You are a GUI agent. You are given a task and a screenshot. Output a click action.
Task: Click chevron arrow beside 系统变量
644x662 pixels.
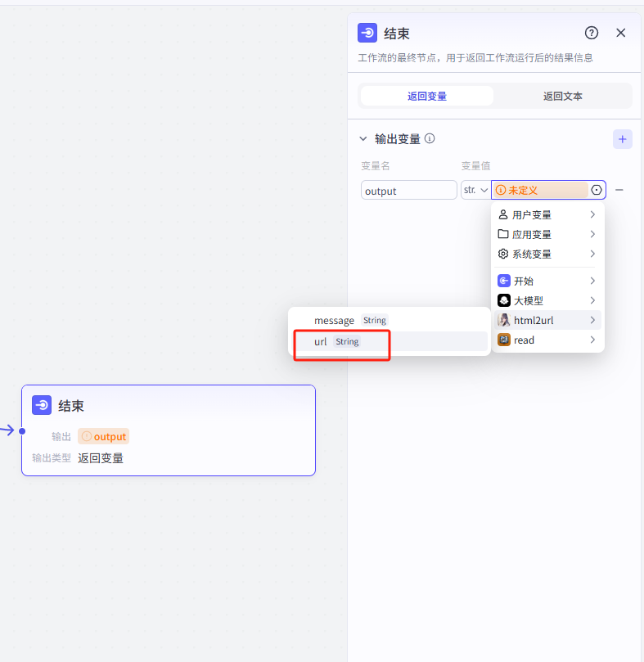point(592,254)
